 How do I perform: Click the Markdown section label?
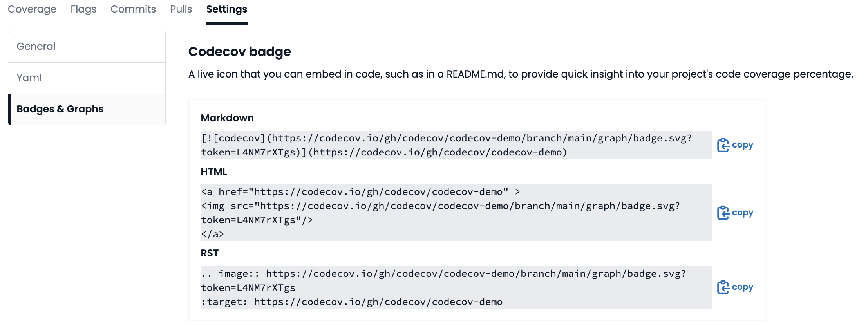[227, 118]
